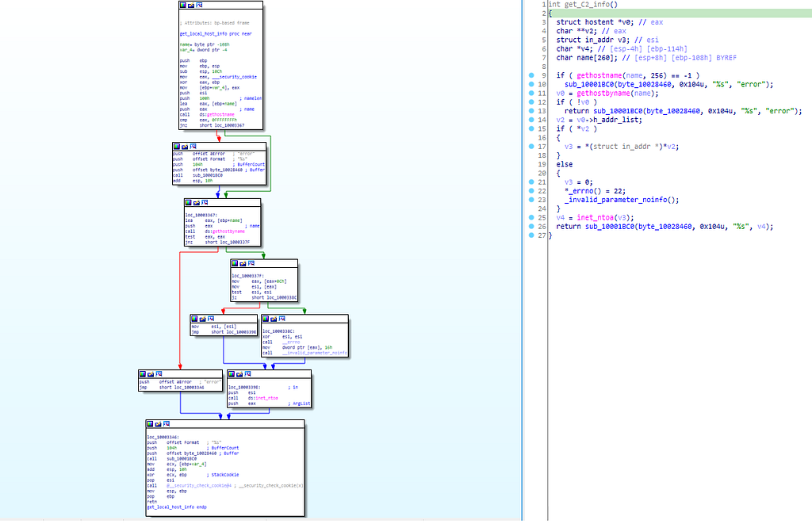The image size is (812, 524).
Task: Click graph group icon on get_local_host_info proc block
Action: coord(199,5)
